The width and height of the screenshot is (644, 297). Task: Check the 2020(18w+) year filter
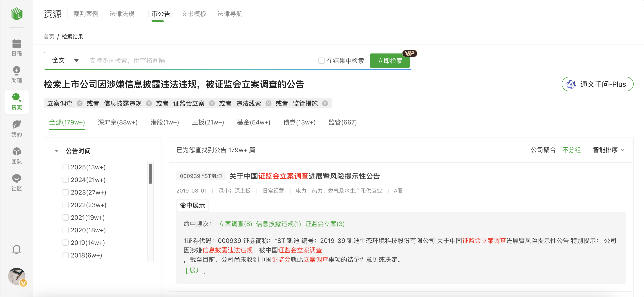(65, 230)
